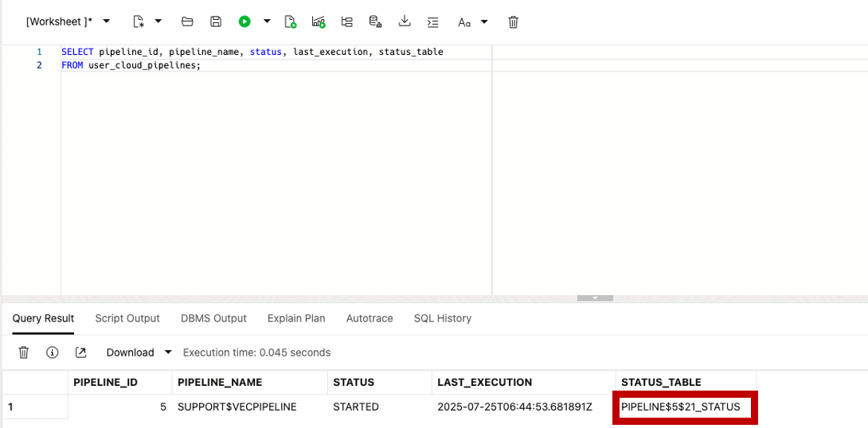Click the LAST_EXECUTION column header
This screenshot has width=868, height=428.
coord(524,382)
